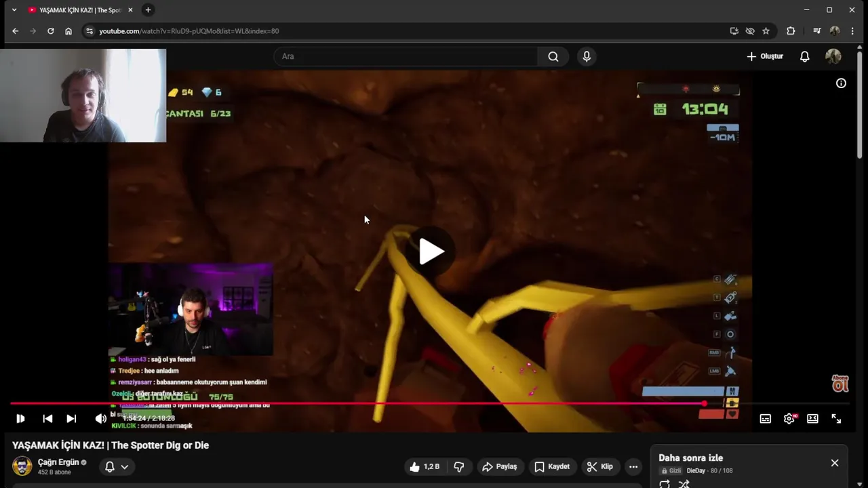The height and width of the screenshot is (488, 868).
Task: Click the Paylaş share button
Action: point(499,466)
